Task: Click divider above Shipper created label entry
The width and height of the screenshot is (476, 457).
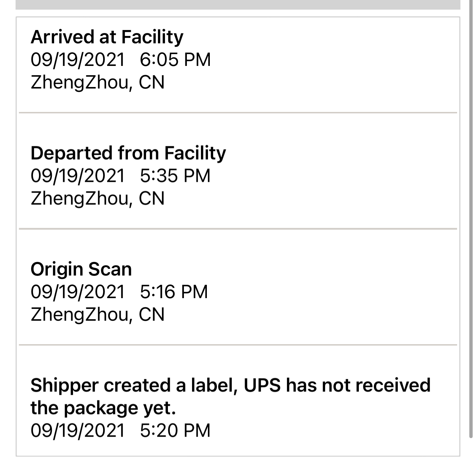Action: coord(238,345)
